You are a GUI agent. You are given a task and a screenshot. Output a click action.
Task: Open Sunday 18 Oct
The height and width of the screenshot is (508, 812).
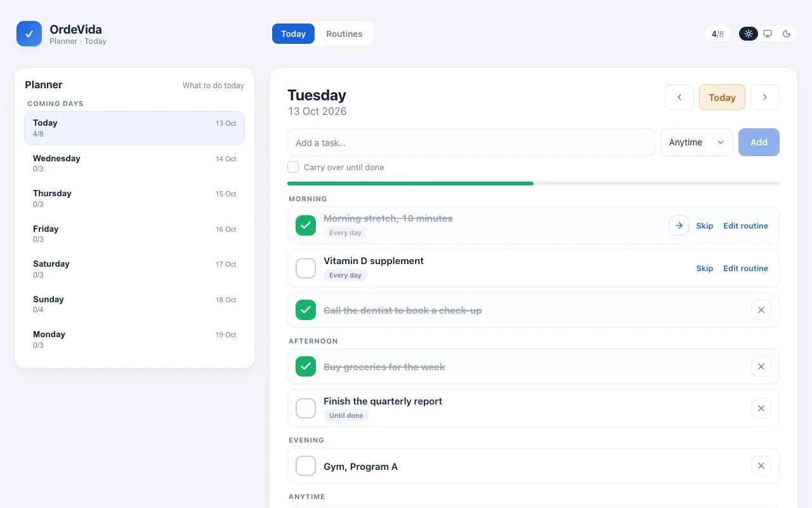click(134, 304)
